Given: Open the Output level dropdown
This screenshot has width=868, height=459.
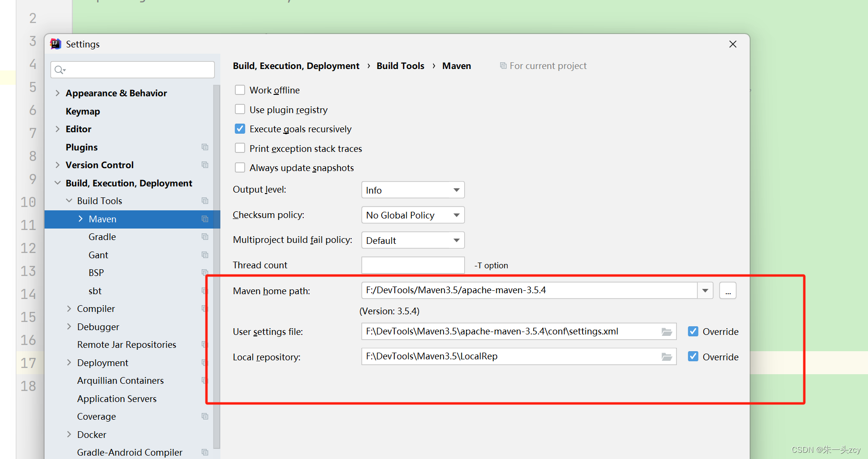Looking at the screenshot, I should pyautogui.click(x=413, y=190).
